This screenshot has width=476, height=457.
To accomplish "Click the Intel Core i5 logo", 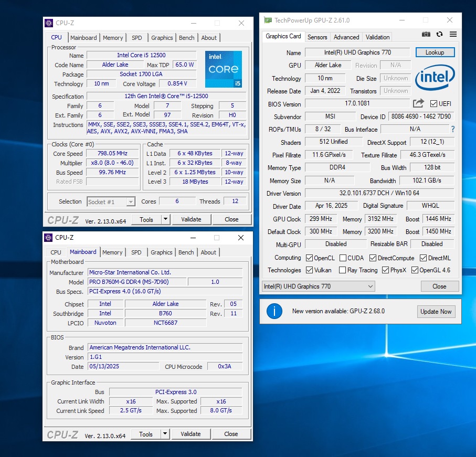I will pos(224,69).
